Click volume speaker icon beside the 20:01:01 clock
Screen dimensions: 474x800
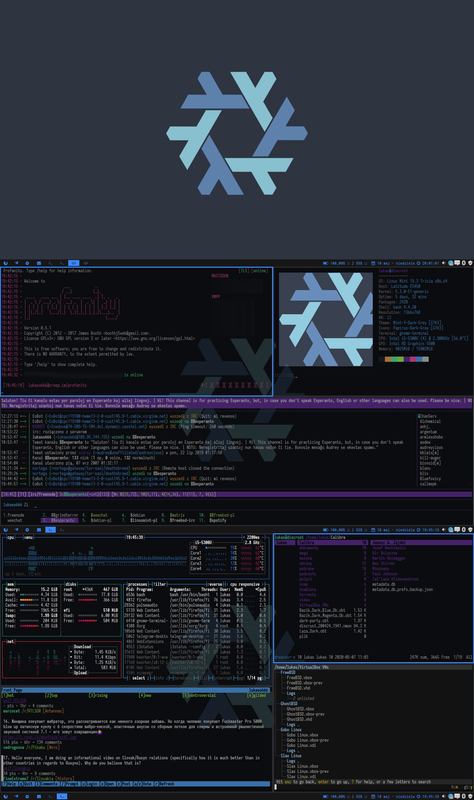443,263
